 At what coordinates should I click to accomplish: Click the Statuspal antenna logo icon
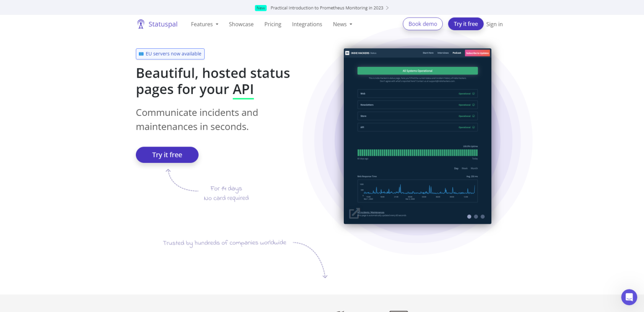click(140, 24)
